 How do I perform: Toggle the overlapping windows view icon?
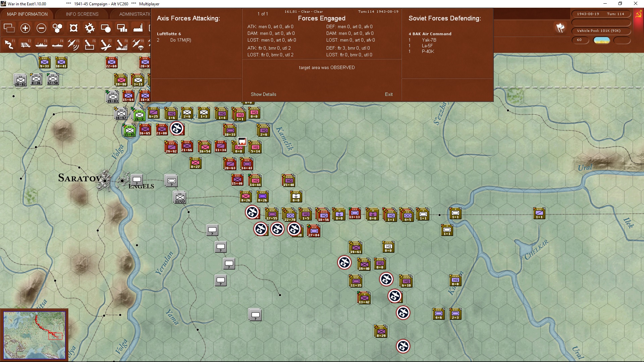(x=9, y=28)
